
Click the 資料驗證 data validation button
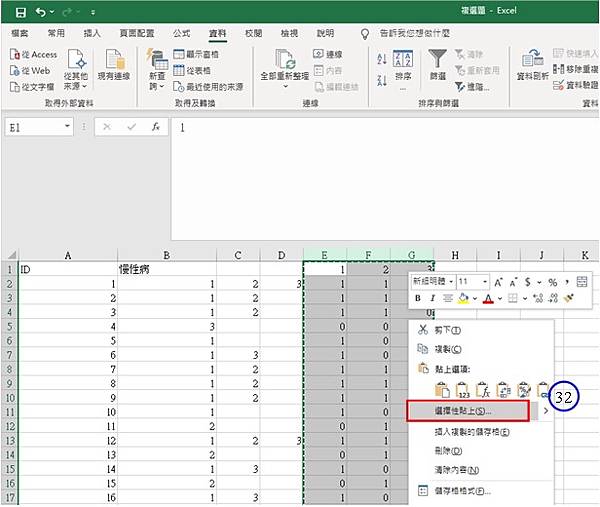click(575, 85)
